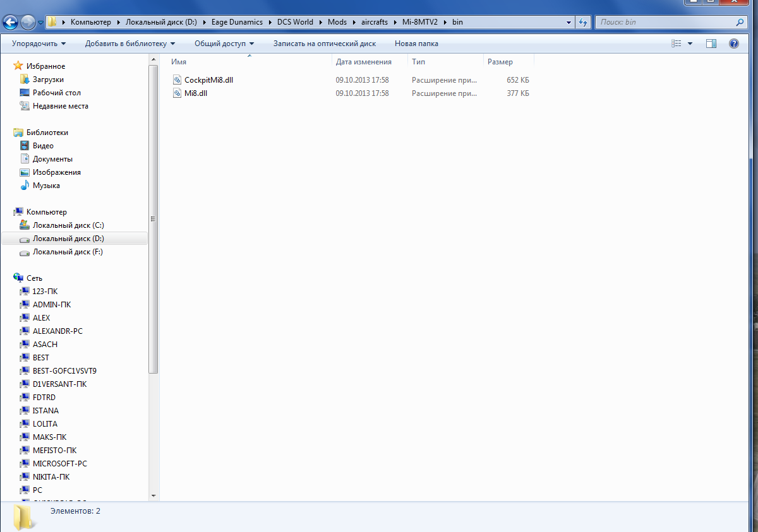Open the Видео library
This screenshot has height=532, width=758.
(x=43, y=146)
